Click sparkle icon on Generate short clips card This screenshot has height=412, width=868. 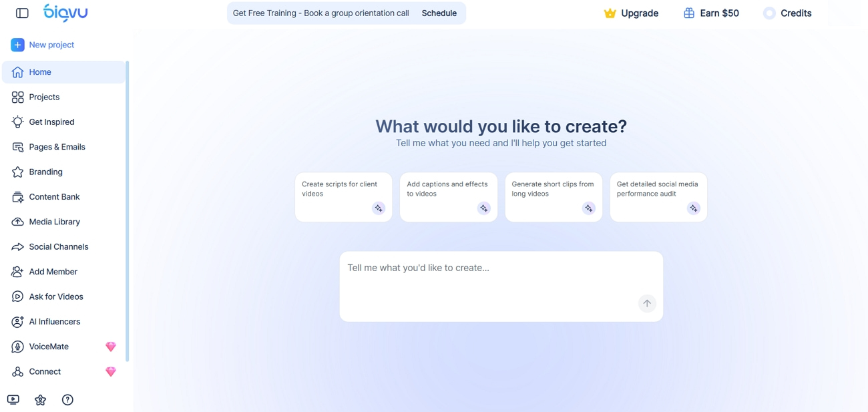coord(589,208)
